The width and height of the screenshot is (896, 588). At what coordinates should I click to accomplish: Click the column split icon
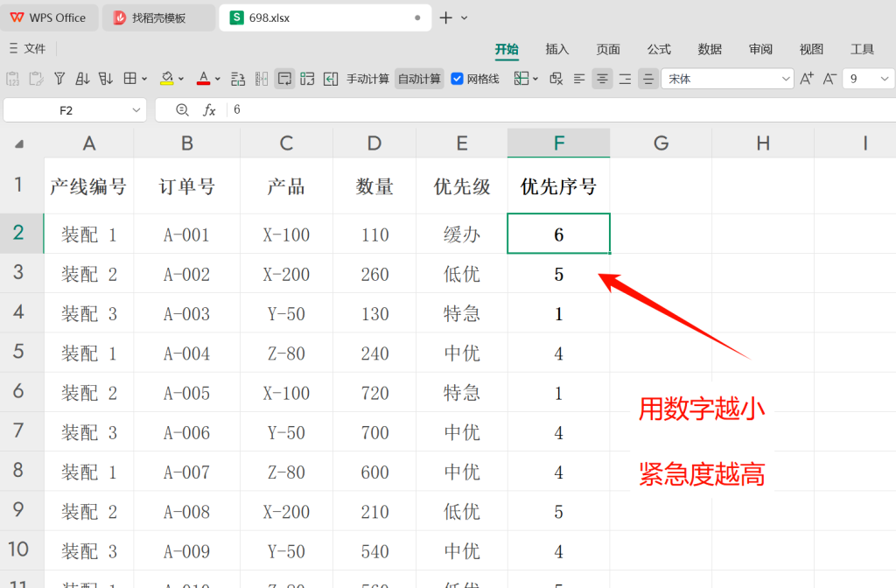[x=261, y=79]
